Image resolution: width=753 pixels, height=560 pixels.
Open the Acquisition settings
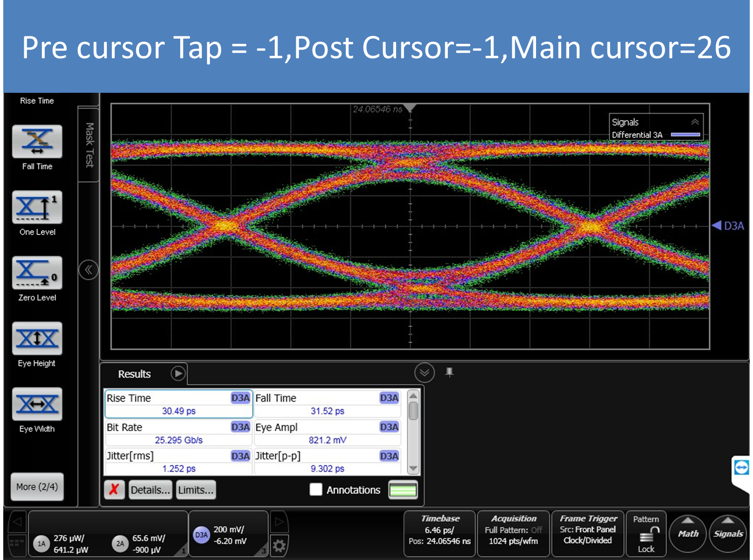pyautogui.click(x=513, y=533)
